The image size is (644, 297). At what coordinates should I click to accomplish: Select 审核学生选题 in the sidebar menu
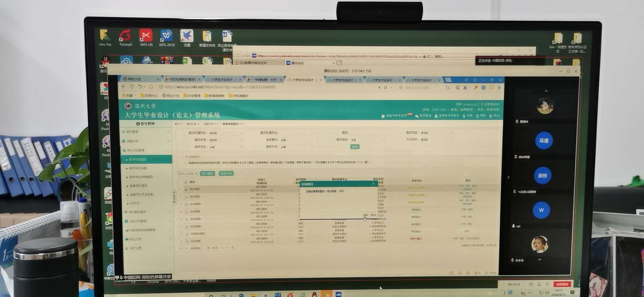tap(138, 168)
